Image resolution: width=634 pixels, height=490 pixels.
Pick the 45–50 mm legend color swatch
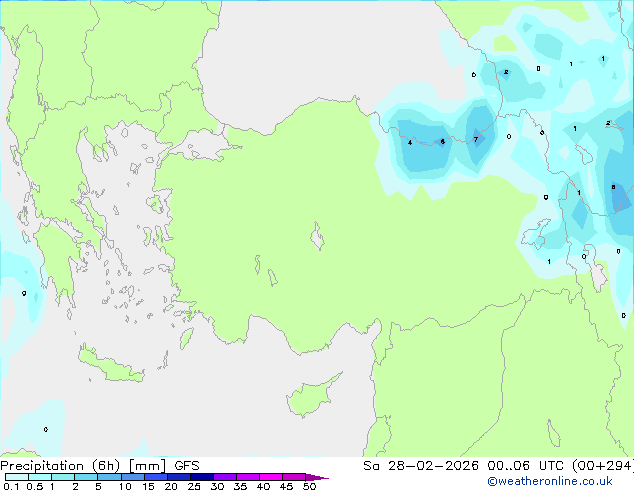click(294, 477)
